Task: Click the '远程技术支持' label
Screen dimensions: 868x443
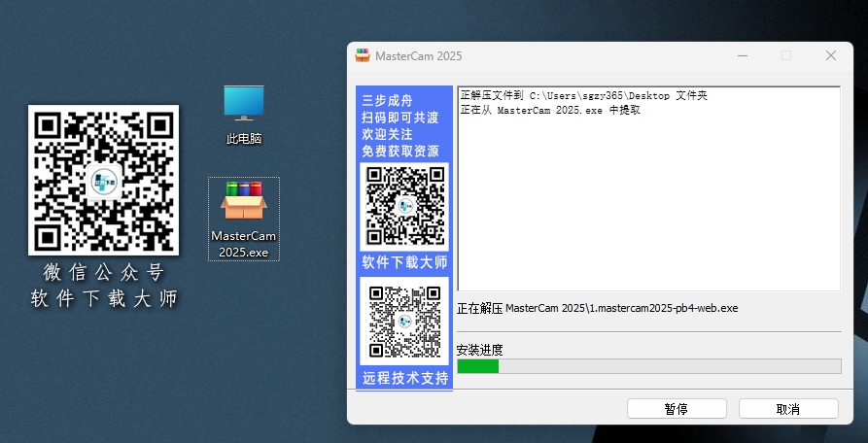Action: (x=404, y=378)
